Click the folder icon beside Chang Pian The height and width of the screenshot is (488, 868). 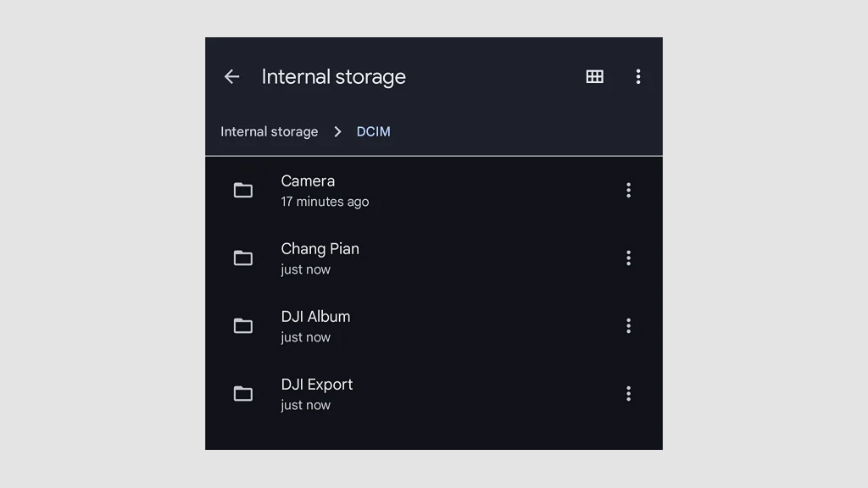coord(243,258)
